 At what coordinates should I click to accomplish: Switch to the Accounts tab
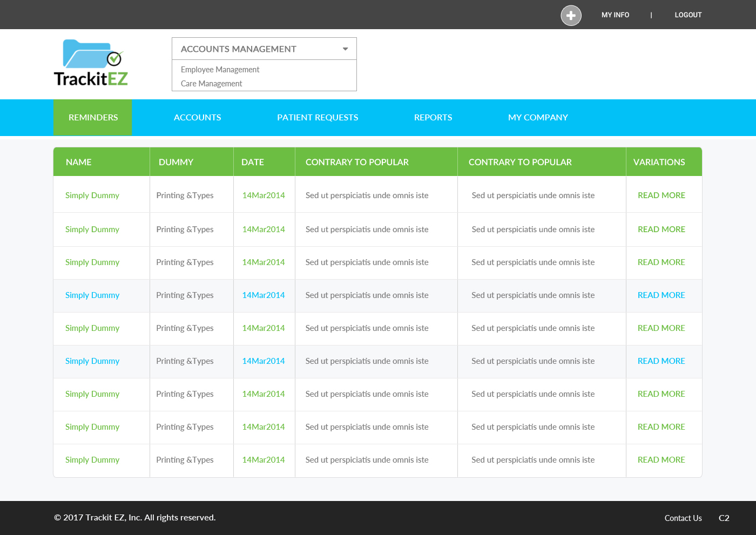197,118
